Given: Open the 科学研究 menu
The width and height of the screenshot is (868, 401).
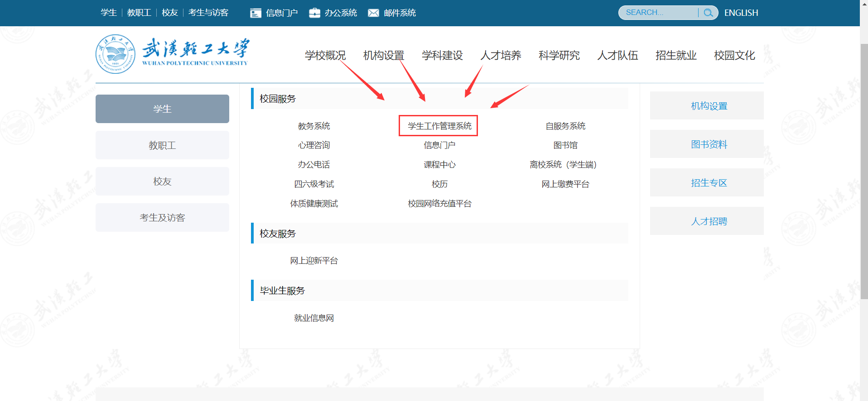Looking at the screenshot, I should click(x=559, y=55).
